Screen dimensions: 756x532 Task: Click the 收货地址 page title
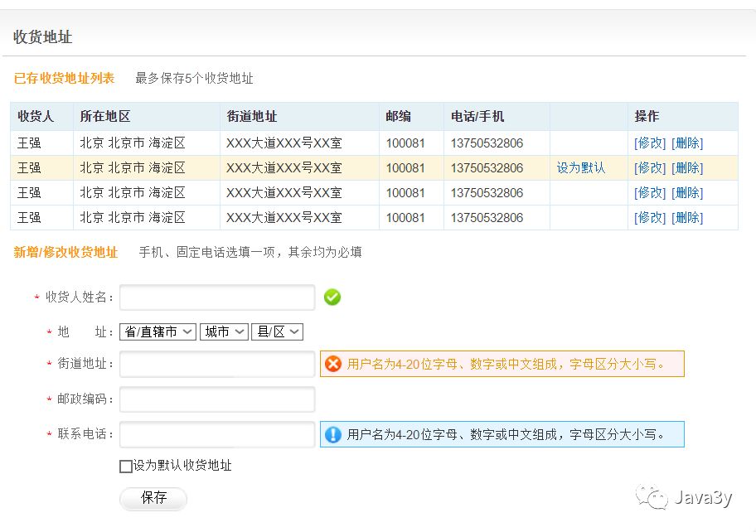tap(42, 37)
